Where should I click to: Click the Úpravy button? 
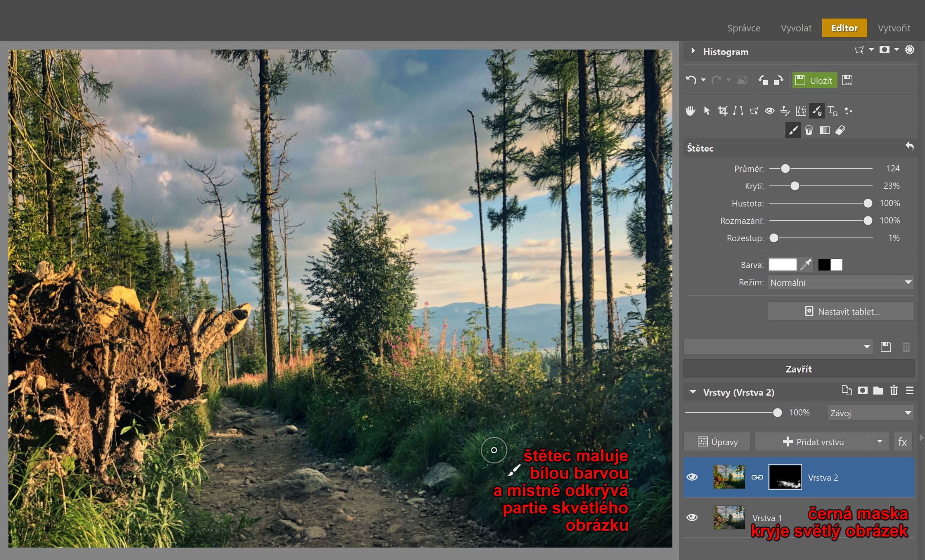coord(717,442)
